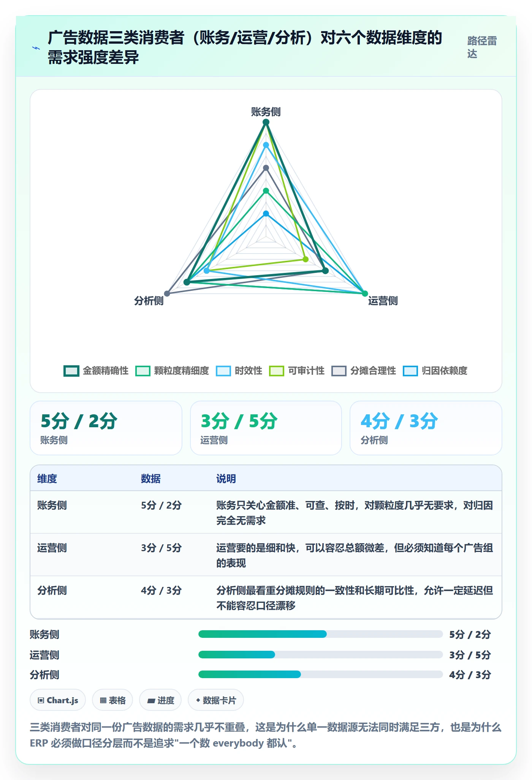Select the 分析侧 axis label on radar
Screen dimensions: 532x780
click(x=149, y=301)
